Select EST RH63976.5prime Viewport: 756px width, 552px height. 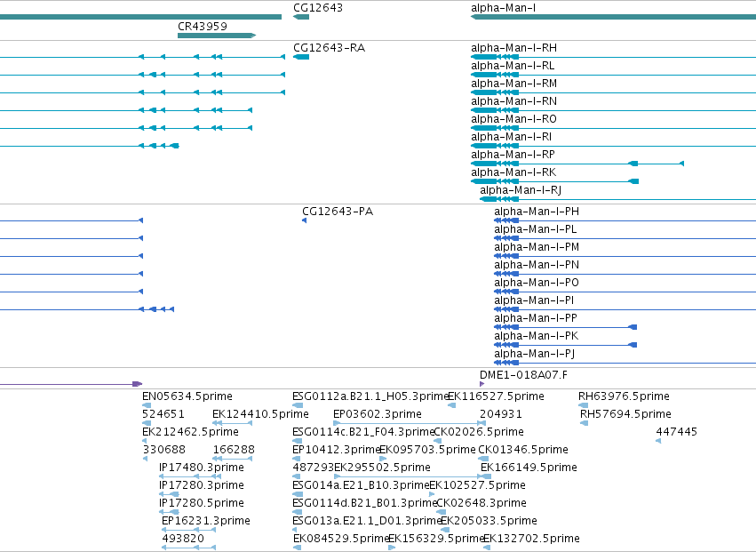coord(624,396)
